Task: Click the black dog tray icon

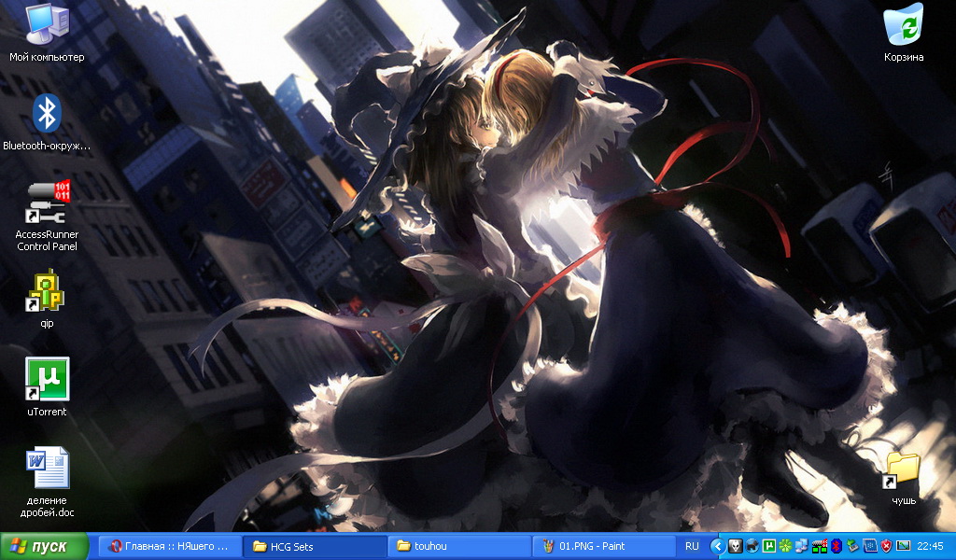Action: click(752, 546)
